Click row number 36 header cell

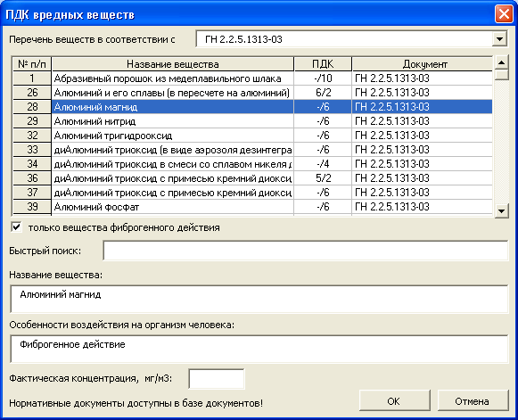click(32, 178)
